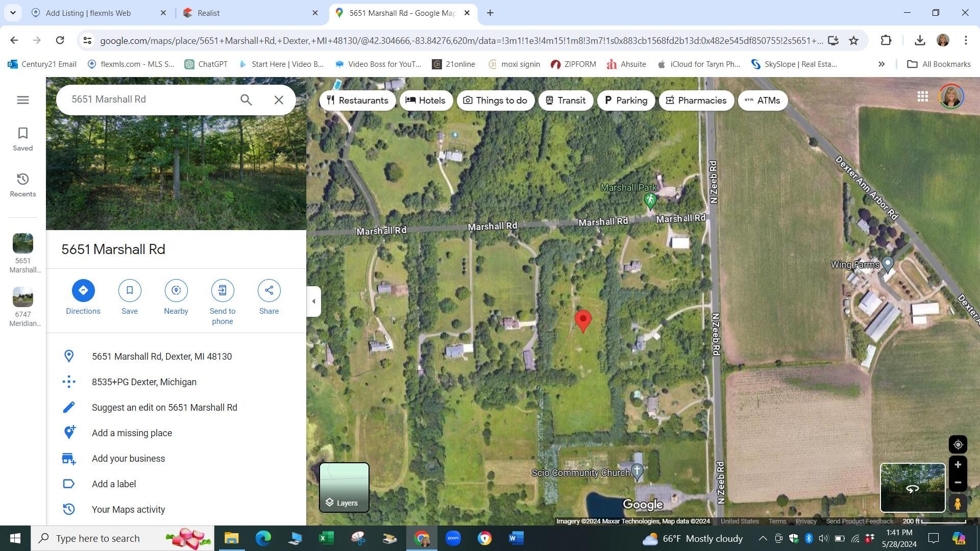Open the tab search dropdown arrow
980x551 pixels.
click(13, 13)
